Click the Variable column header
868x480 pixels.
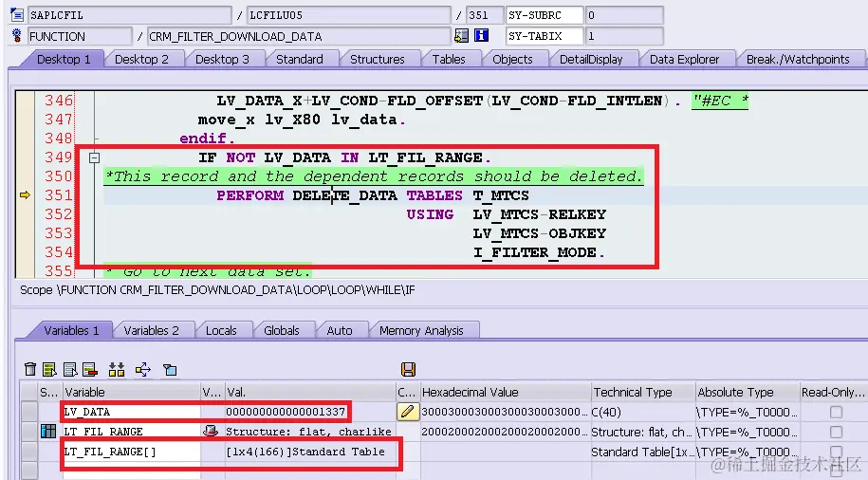(131, 392)
